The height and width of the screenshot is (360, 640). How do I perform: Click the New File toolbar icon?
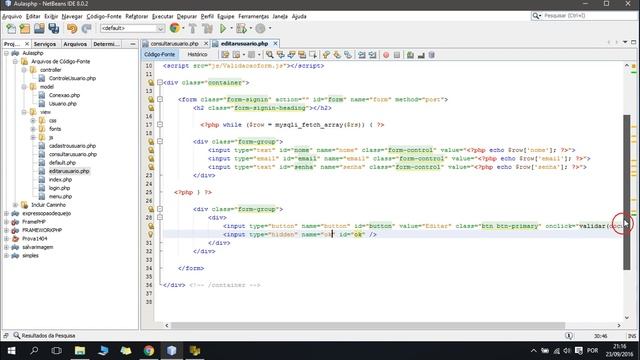pos(11,29)
